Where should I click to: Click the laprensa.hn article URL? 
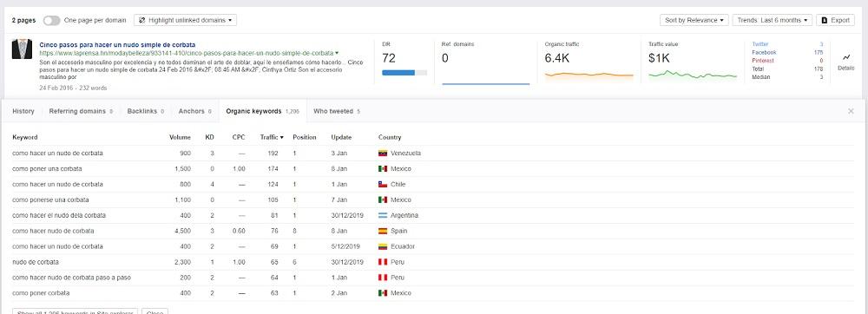pos(186,54)
